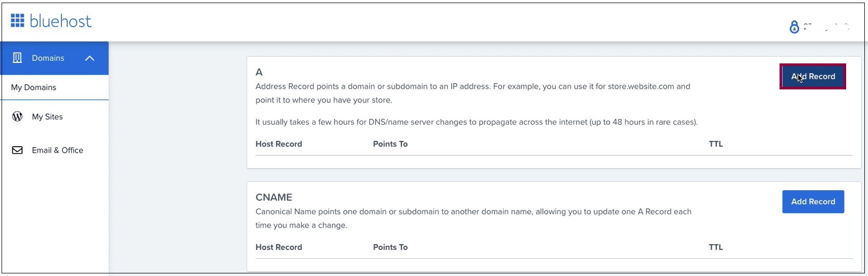The width and height of the screenshot is (868, 276).
Task: Click Points To header in A section
Action: [390, 144]
